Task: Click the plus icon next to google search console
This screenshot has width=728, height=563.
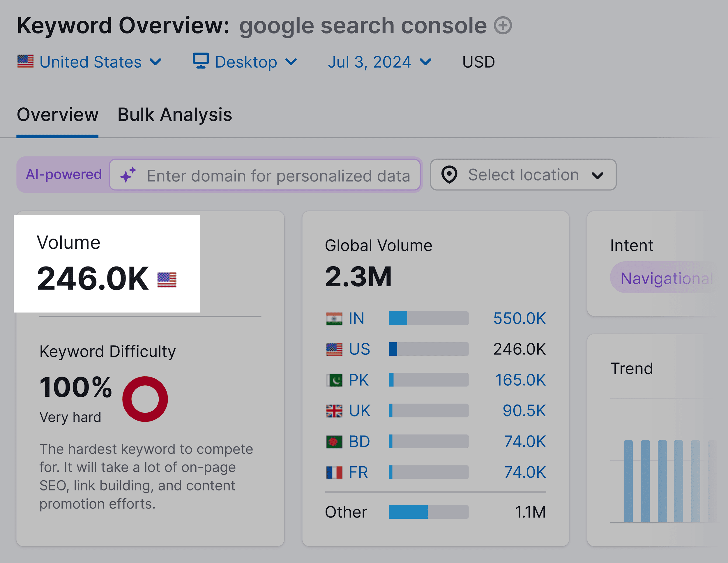Action: click(x=503, y=25)
